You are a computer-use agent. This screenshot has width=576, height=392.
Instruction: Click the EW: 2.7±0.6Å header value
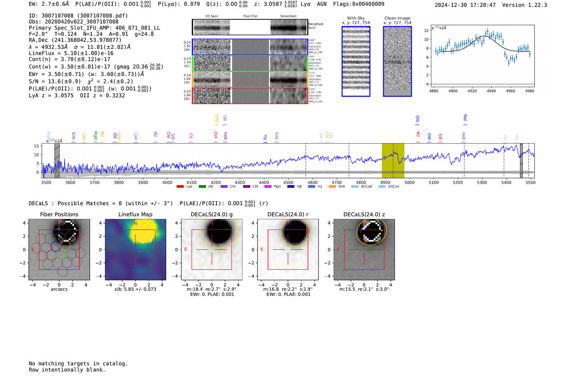tap(49, 4)
